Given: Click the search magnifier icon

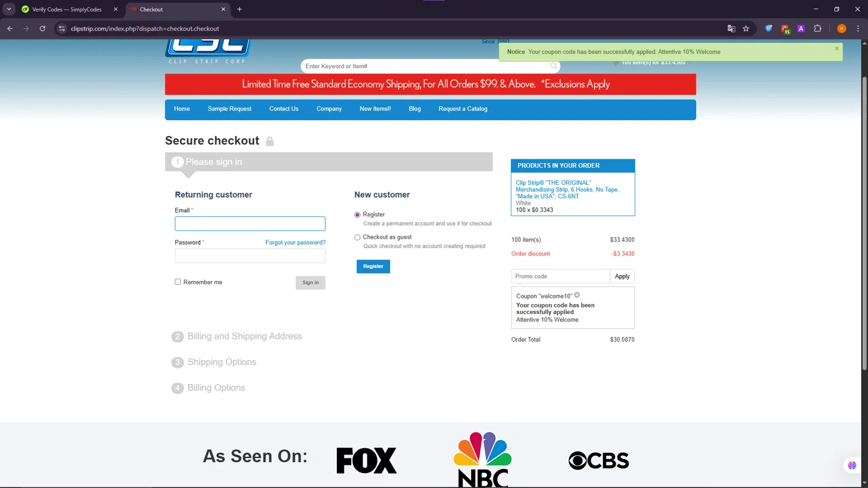Looking at the screenshot, I should (554, 66).
